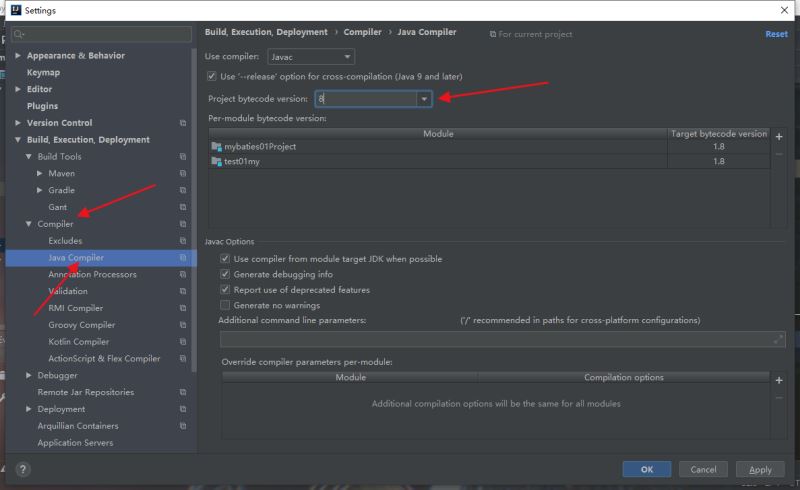Click Compiler in the breadcrumb path
800x490 pixels.
tap(362, 32)
